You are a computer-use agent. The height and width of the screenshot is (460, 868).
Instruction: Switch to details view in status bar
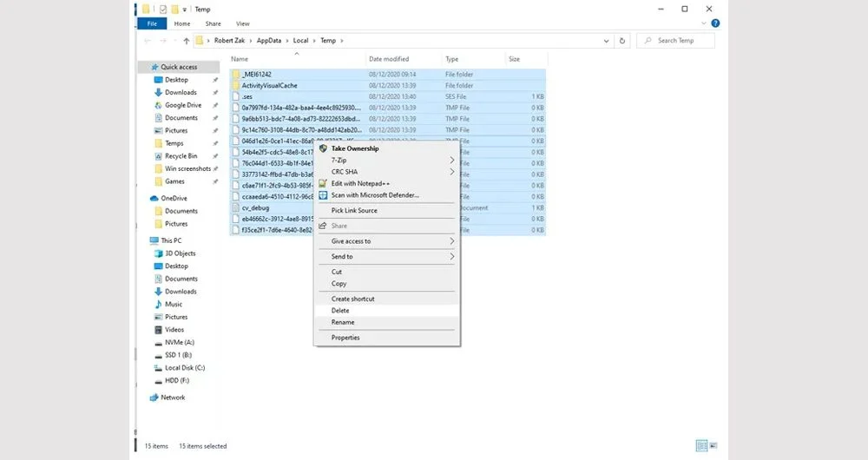(700, 446)
